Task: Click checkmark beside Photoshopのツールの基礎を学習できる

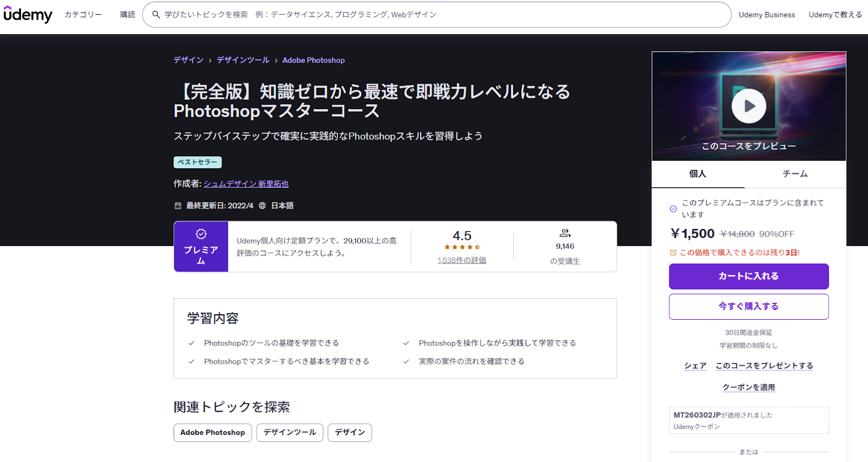Action: point(192,343)
